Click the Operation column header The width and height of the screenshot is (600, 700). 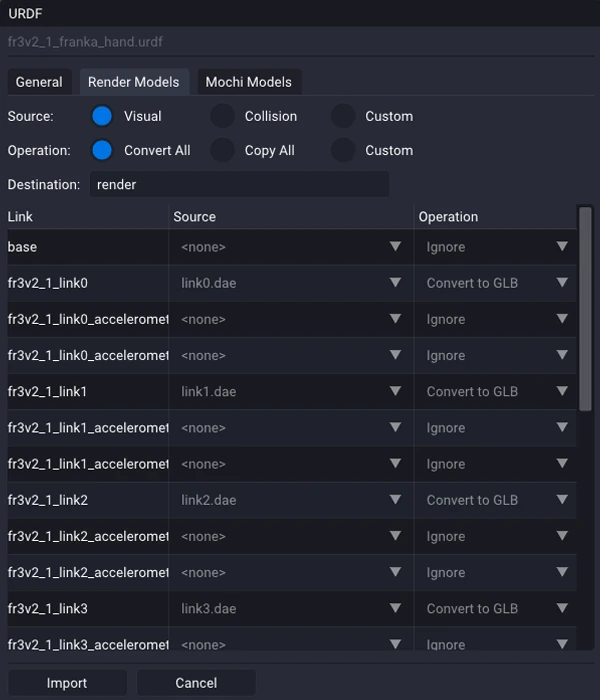click(496, 217)
